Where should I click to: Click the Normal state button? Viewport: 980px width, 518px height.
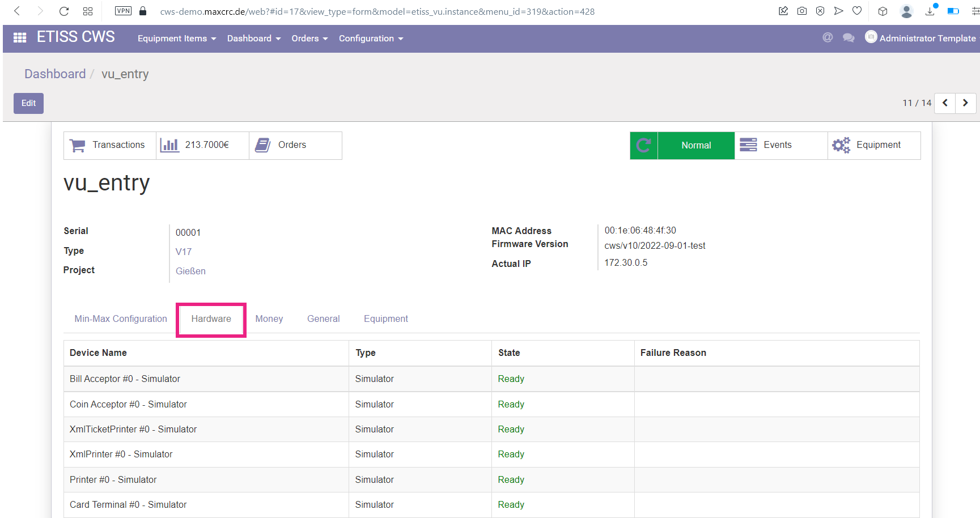pyautogui.click(x=696, y=146)
